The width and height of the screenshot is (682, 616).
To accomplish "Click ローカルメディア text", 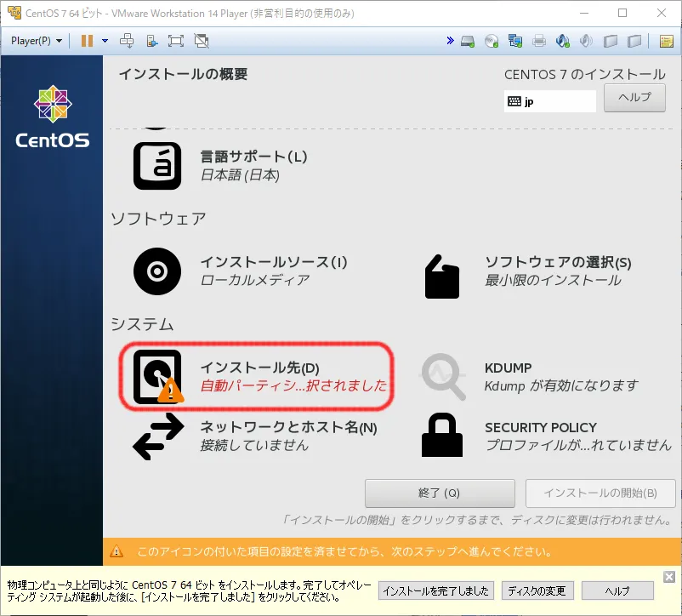I will point(255,280).
